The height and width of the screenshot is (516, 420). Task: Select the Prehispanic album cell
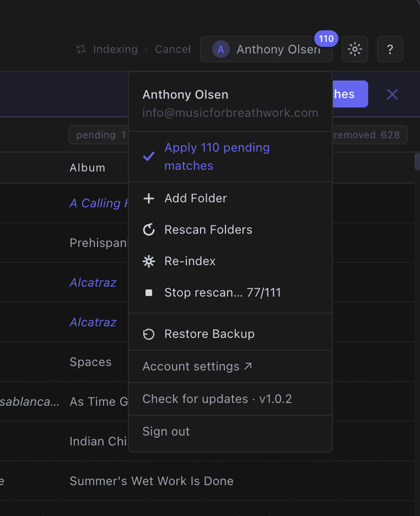[99, 243]
